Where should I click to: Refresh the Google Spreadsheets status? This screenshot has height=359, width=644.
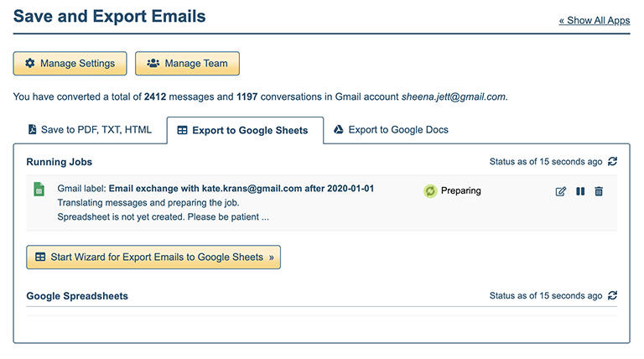point(612,295)
